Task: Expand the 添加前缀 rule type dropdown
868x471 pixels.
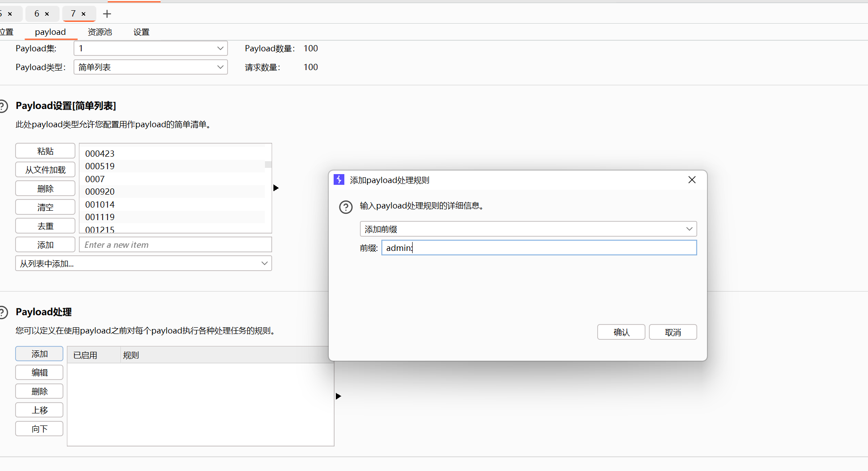Action: (689, 229)
